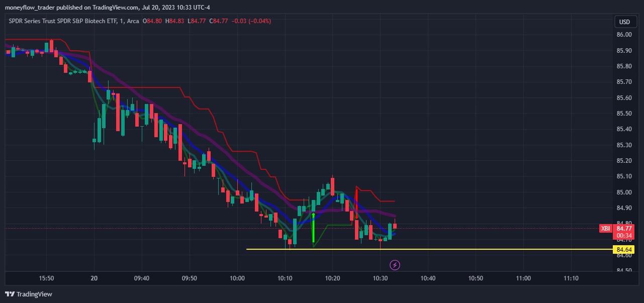
Task: Click the 85.50 price axis label
Action: [x=624, y=114]
